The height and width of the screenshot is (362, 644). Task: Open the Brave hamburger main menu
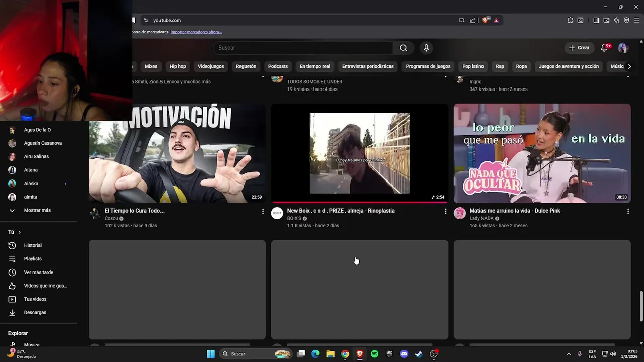pyautogui.click(x=636, y=20)
